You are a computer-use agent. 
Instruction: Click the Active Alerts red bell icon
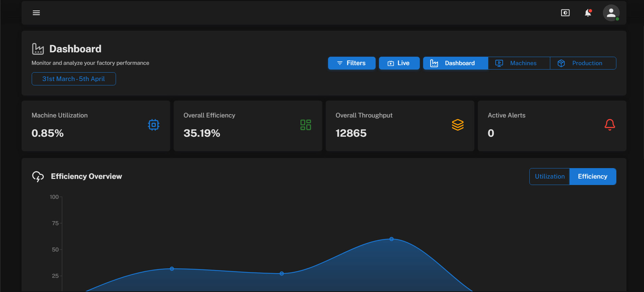pos(610,125)
